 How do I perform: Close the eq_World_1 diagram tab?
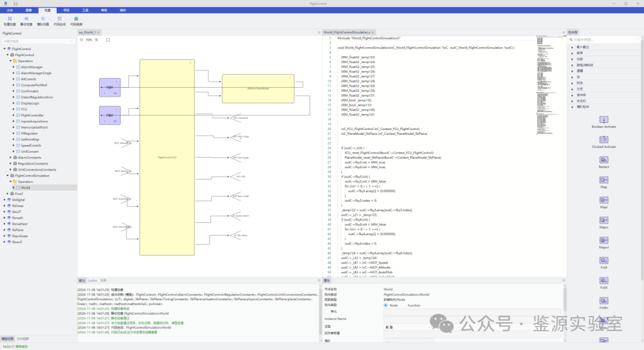(98, 32)
